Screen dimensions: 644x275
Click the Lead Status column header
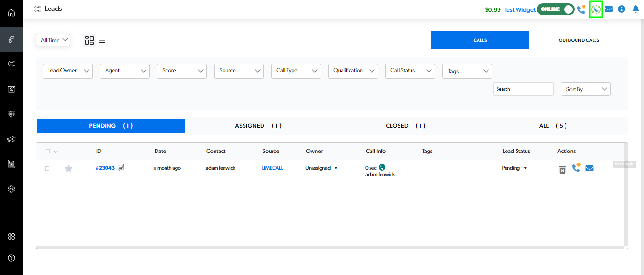[x=516, y=151]
